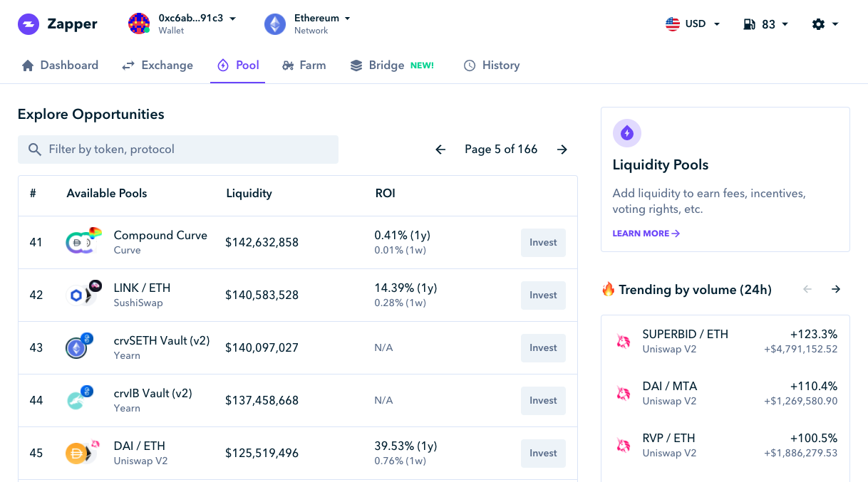The height and width of the screenshot is (482, 868).
Task: Open the settings gear menu
Action: [825, 24]
